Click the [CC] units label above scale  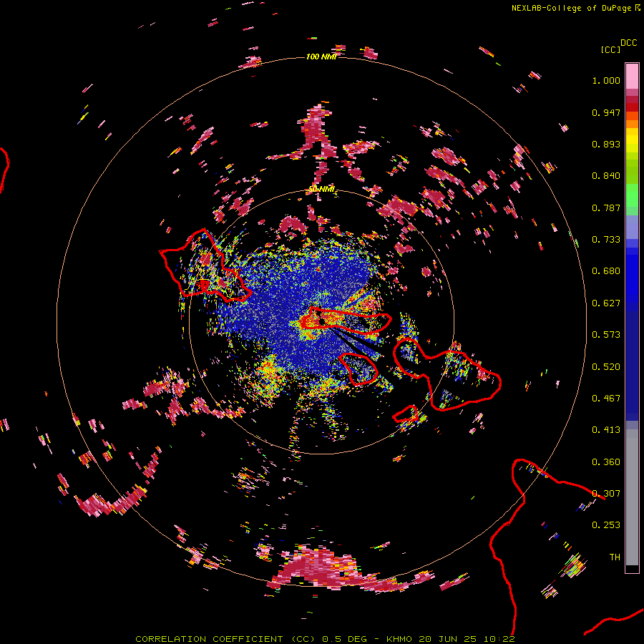tap(610, 49)
